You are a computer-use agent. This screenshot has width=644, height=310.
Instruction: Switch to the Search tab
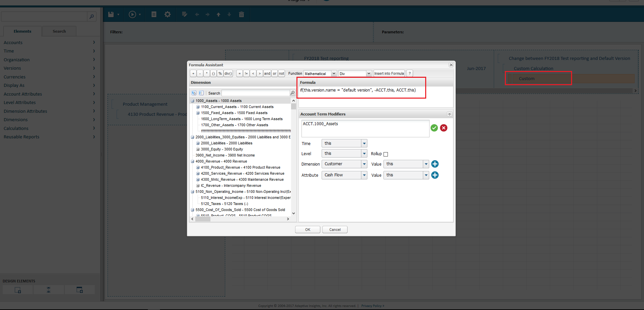[x=59, y=31]
